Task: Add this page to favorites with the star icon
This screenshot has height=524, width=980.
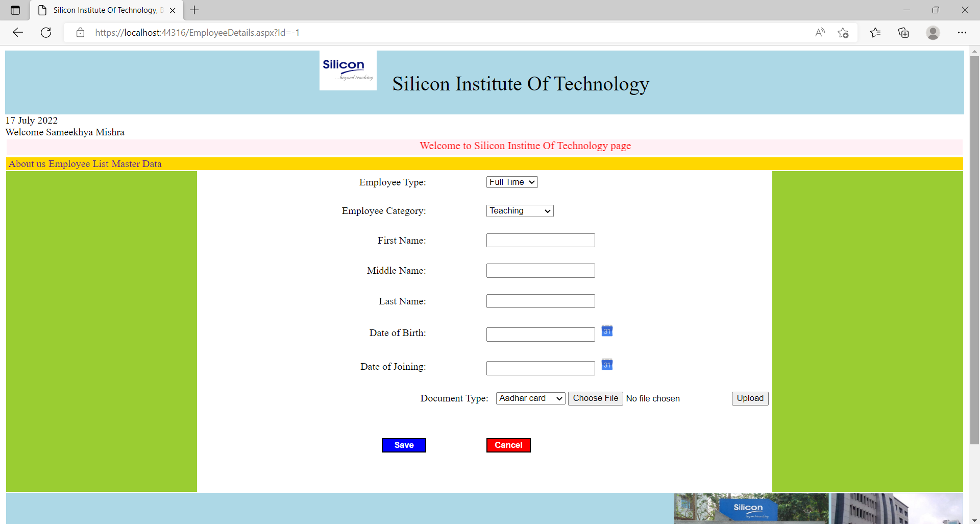Action: (843, 33)
